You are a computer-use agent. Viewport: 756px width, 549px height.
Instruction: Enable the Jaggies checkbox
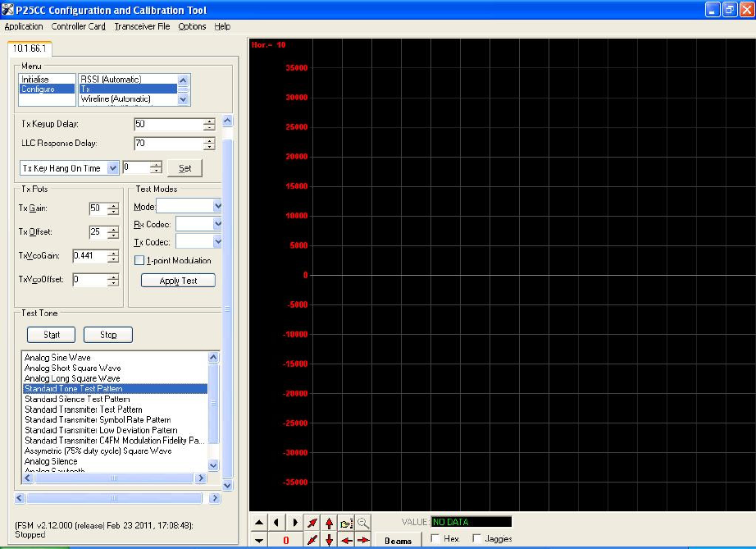476,538
